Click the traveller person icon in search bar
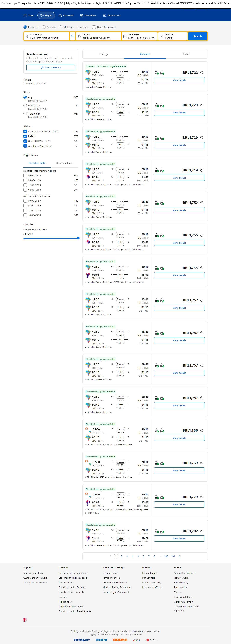231x644 pixels. (x=161, y=36)
